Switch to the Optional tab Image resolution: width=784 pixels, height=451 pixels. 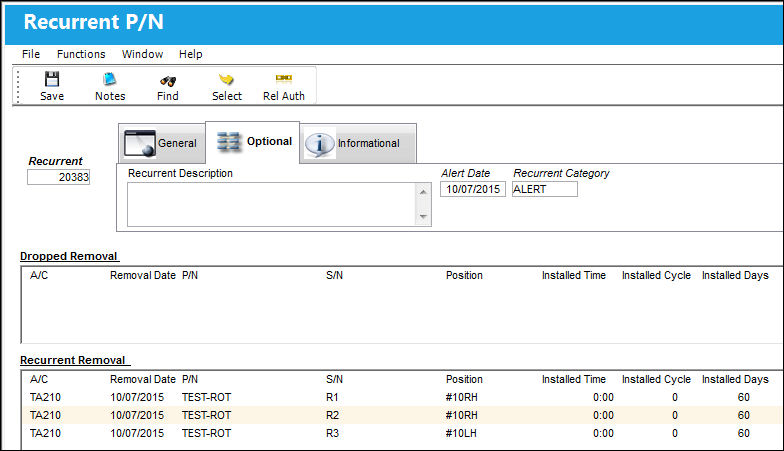coord(253,142)
